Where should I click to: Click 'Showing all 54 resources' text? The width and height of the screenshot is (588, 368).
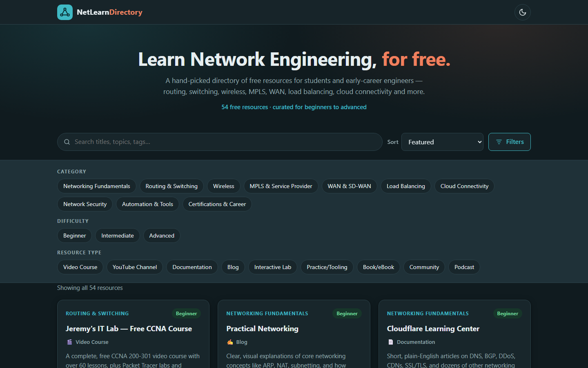(90, 288)
